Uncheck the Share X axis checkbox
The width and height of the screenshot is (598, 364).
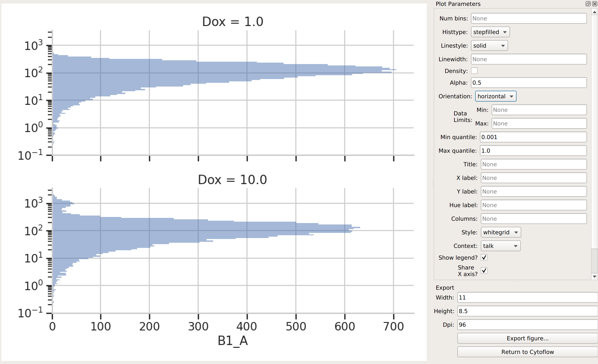coord(484,270)
